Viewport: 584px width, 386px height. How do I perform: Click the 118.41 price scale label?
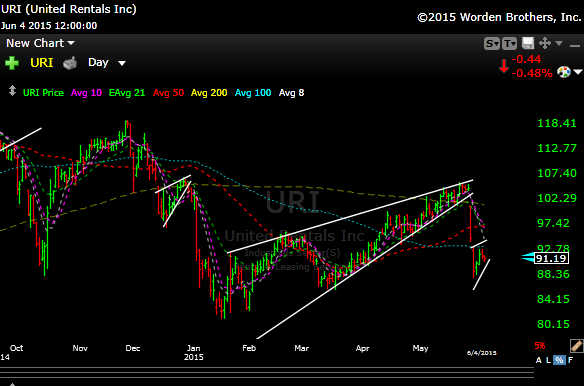(557, 123)
